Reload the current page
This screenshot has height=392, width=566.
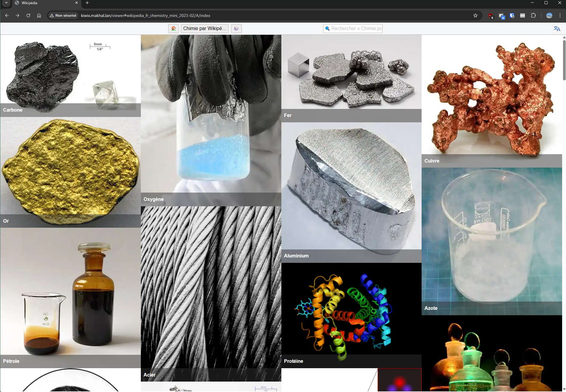(x=28, y=15)
